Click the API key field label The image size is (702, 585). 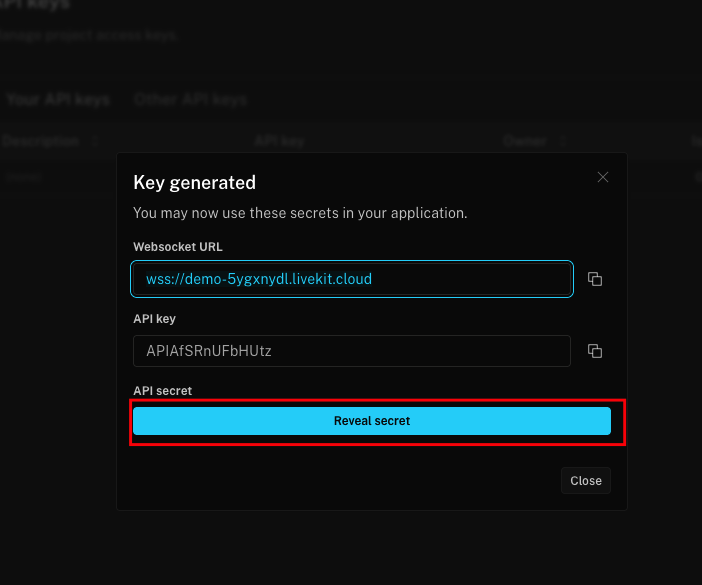[x=154, y=319]
